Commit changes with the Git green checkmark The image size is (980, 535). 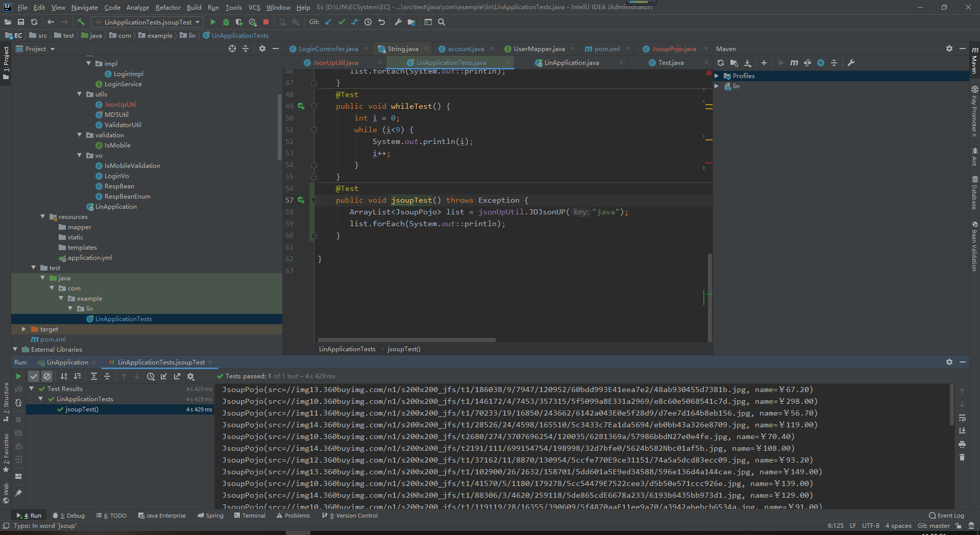341,22
